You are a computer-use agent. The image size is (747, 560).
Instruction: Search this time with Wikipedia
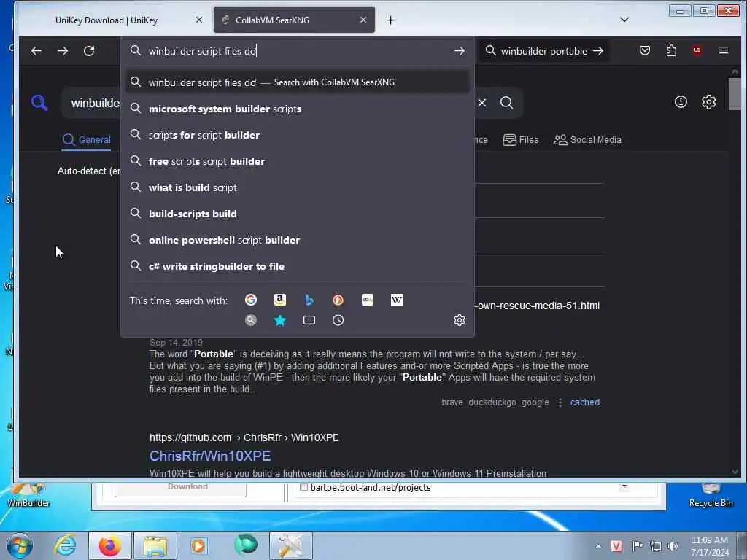pyautogui.click(x=396, y=300)
